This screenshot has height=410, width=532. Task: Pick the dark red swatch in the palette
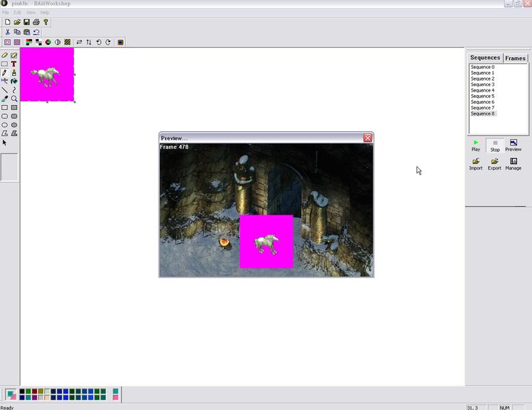tap(34, 392)
